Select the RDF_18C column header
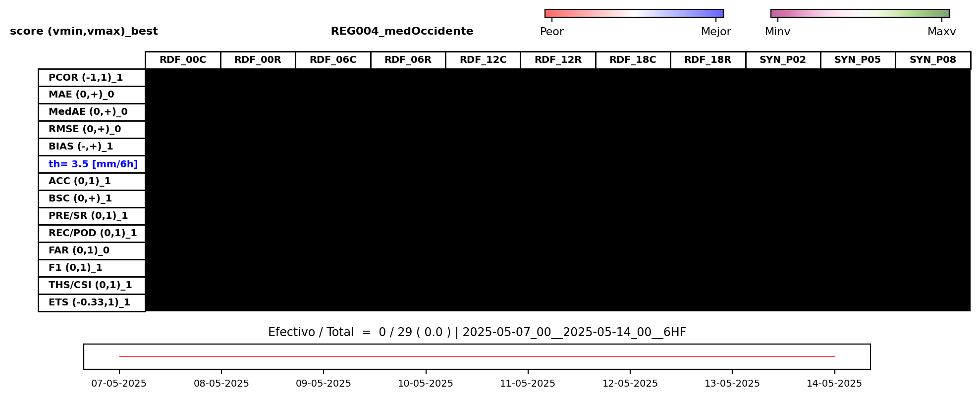 633,60
